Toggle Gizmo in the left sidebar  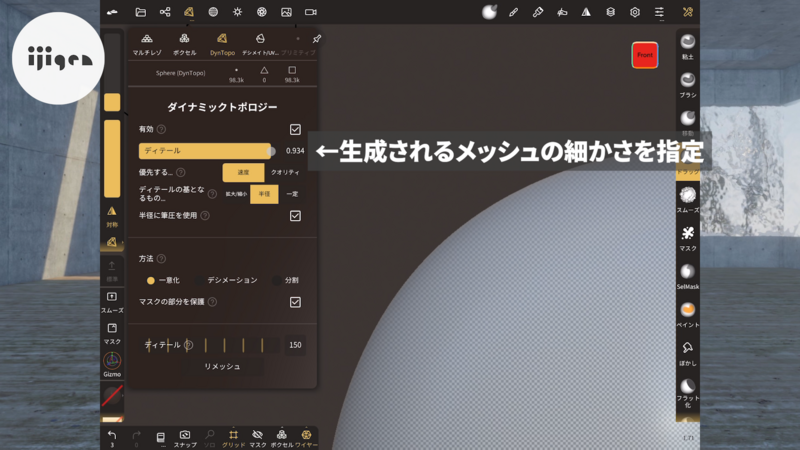tap(112, 364)
